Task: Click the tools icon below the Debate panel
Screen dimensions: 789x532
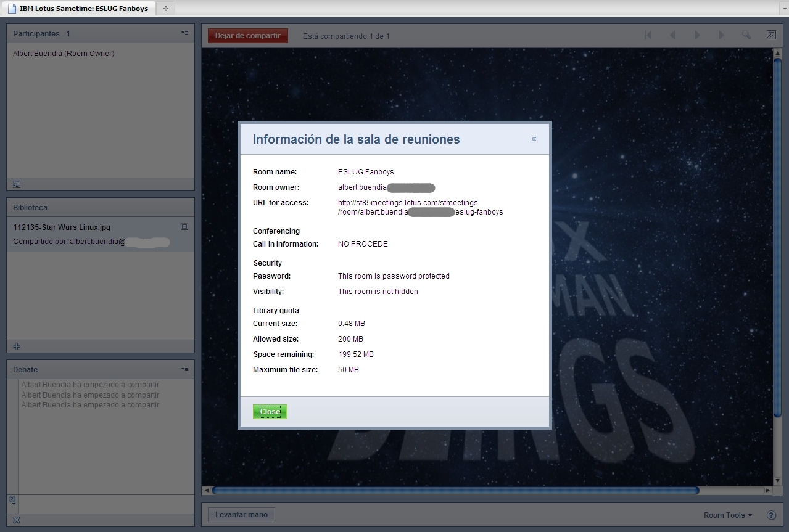Action: point(17,520)
